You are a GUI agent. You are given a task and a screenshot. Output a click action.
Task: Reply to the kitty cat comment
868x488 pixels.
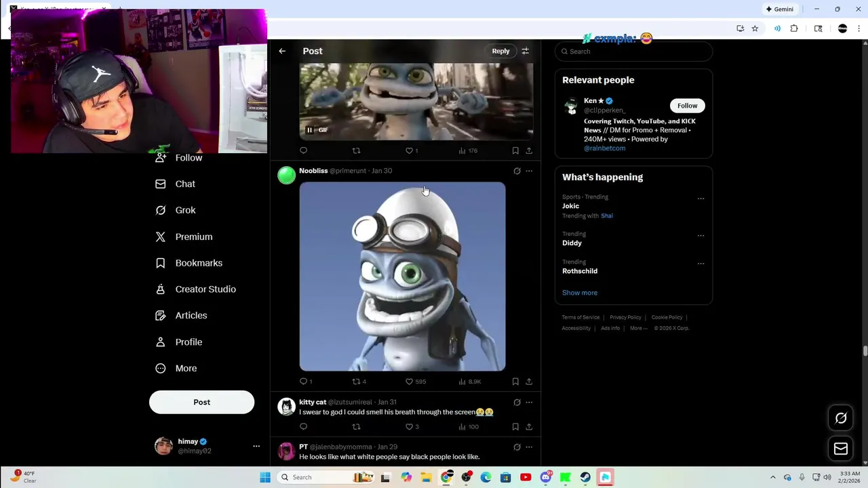tap(303, 426)
